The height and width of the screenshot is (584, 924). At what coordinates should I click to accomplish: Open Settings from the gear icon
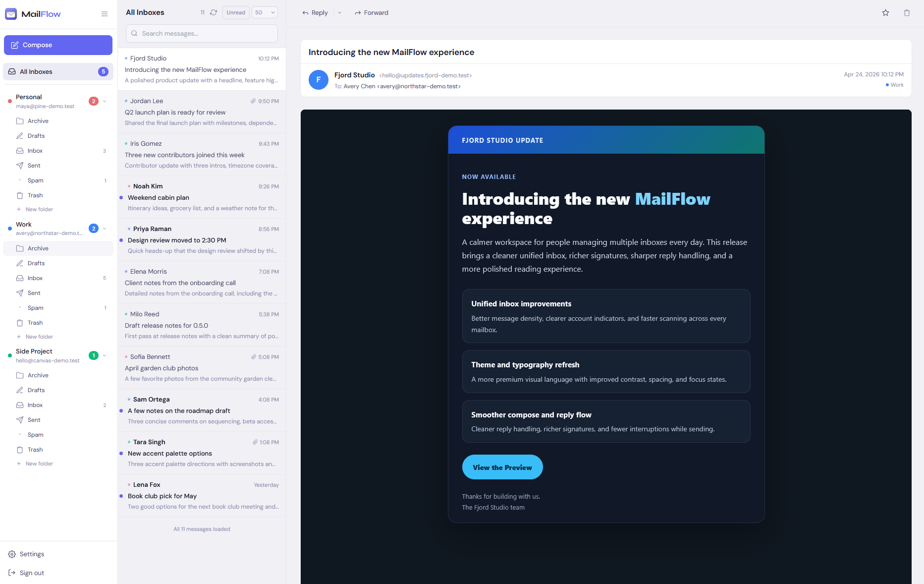[13, 554]
